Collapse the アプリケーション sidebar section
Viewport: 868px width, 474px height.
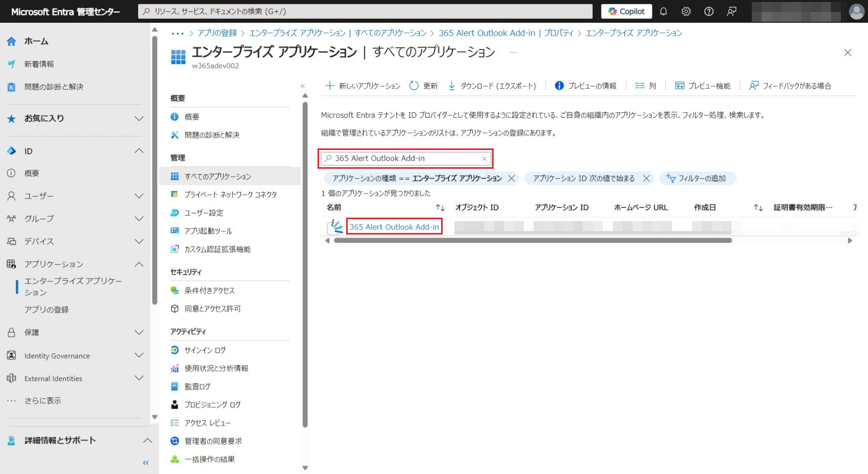[x=139, y=264]
